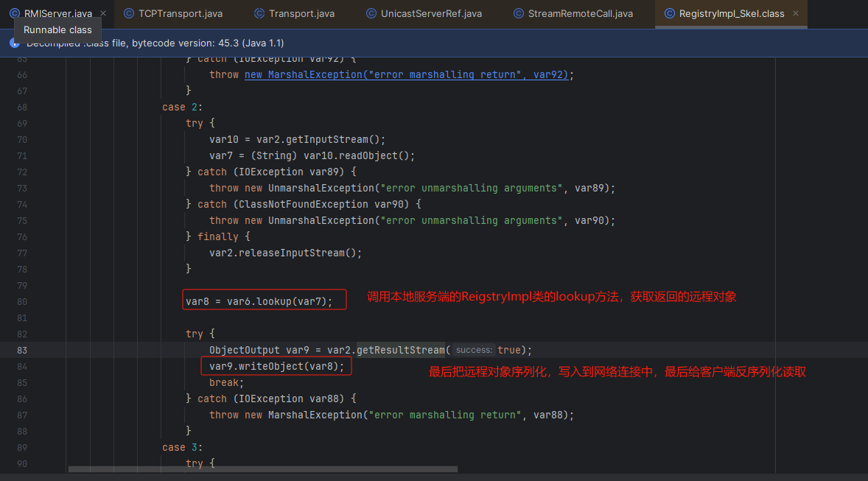868x481 pixels.
Task: Click the class icon on the RMIServer.java tab
Action: pyautogui.click(x=15, y=13)
